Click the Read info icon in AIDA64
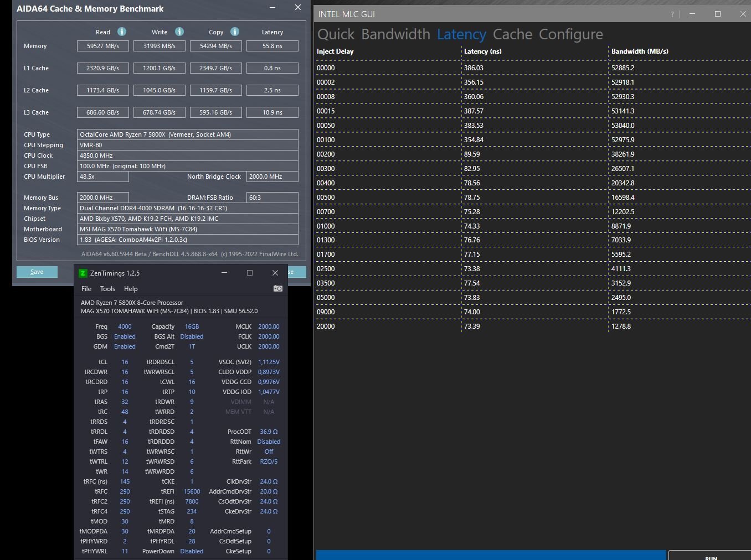 click(x=122, y=32)
